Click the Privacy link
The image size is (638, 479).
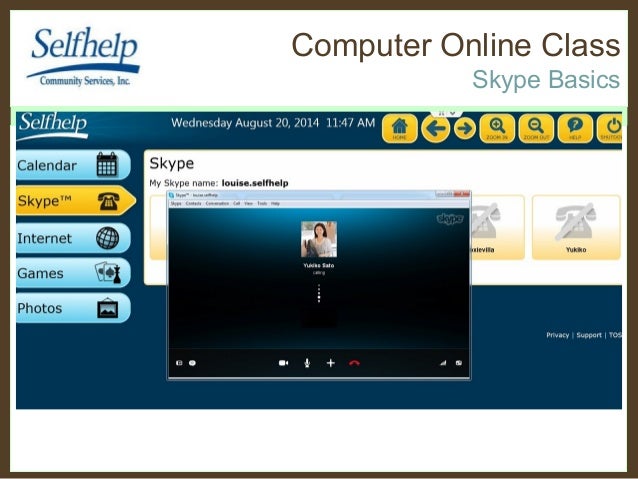point(557,335)
